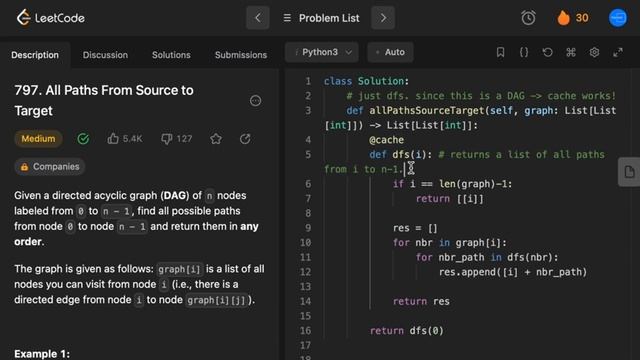Expand editor to fullscreen
The height and width of the screenshot is (360, 640).
(618, 52)
